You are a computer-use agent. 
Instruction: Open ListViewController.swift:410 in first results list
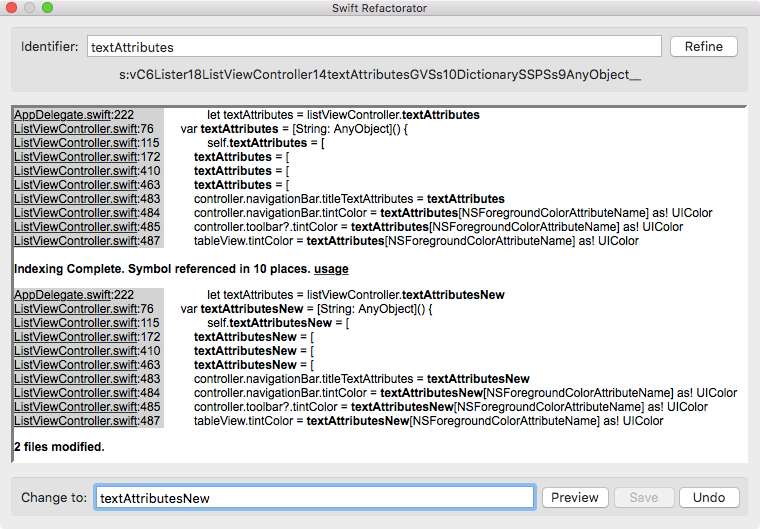coord(87,171)
